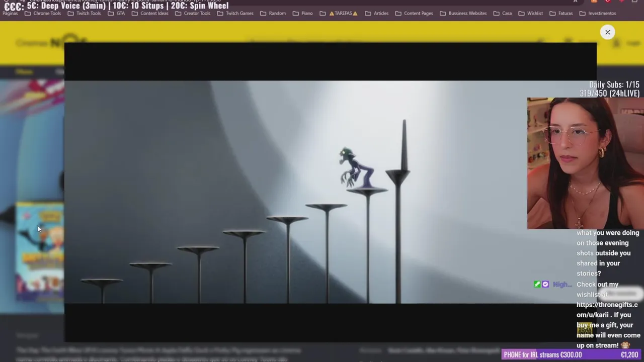Open the Chrome Tools bookmark folder
The height and width of the screenshot is (362, 644).
coord(43,13)
